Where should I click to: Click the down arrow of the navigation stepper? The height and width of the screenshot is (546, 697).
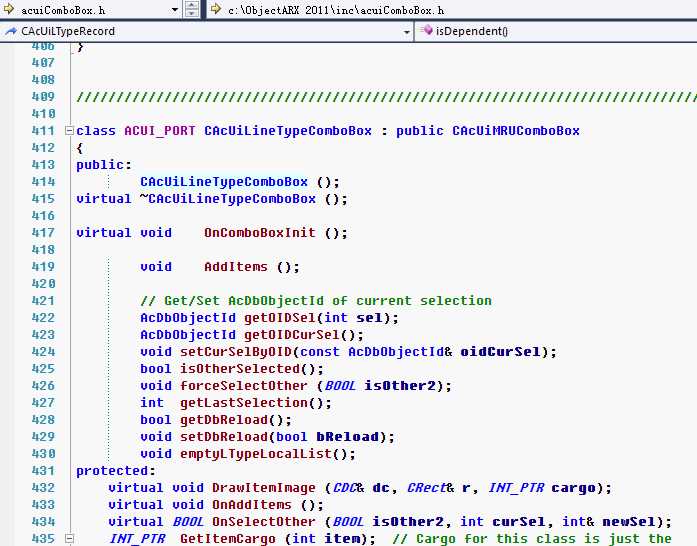[192, 13]
